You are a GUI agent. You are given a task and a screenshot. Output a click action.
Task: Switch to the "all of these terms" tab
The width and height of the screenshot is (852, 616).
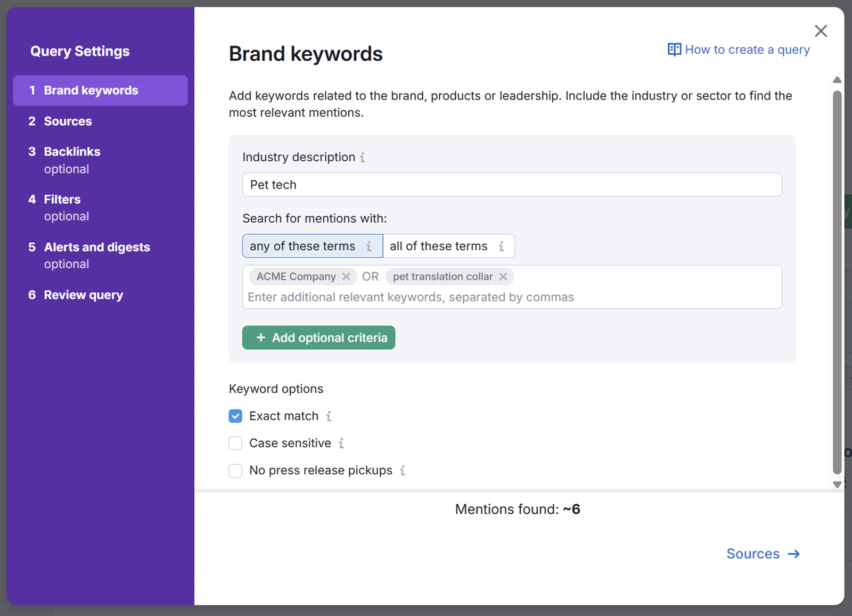point(438,246)
